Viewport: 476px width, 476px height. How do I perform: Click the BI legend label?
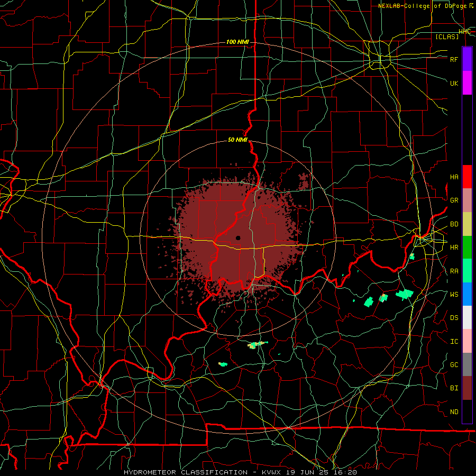coord(454,388)
